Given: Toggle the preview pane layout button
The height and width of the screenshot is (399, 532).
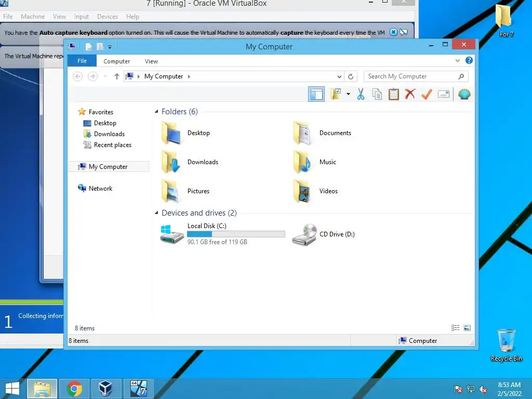Looking at the screenshot, I should coord(316,94).
